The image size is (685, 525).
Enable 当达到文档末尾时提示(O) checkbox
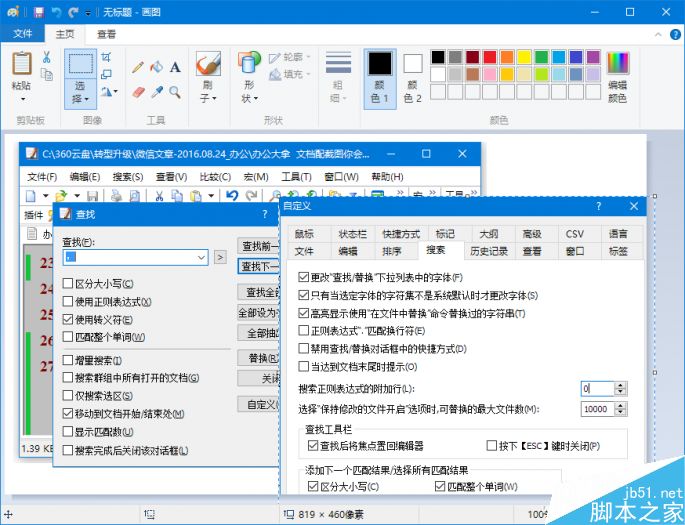[x=303, y=366]
